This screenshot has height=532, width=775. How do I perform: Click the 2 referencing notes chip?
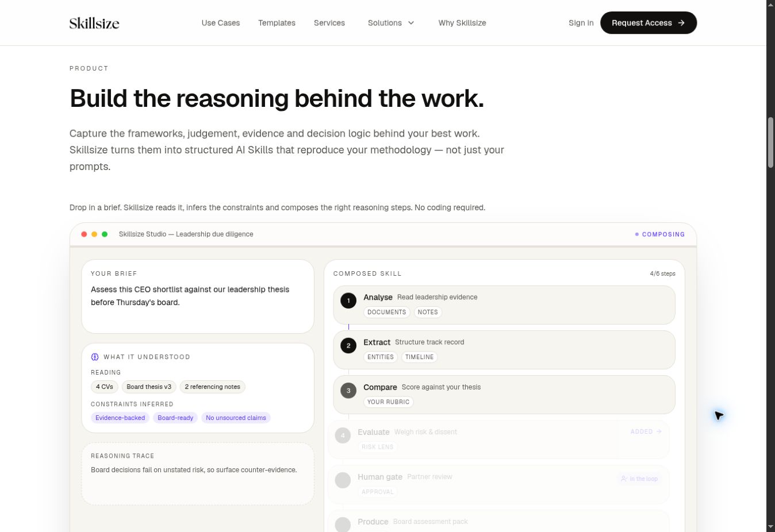pyautogui.click(x=213, y=387)
